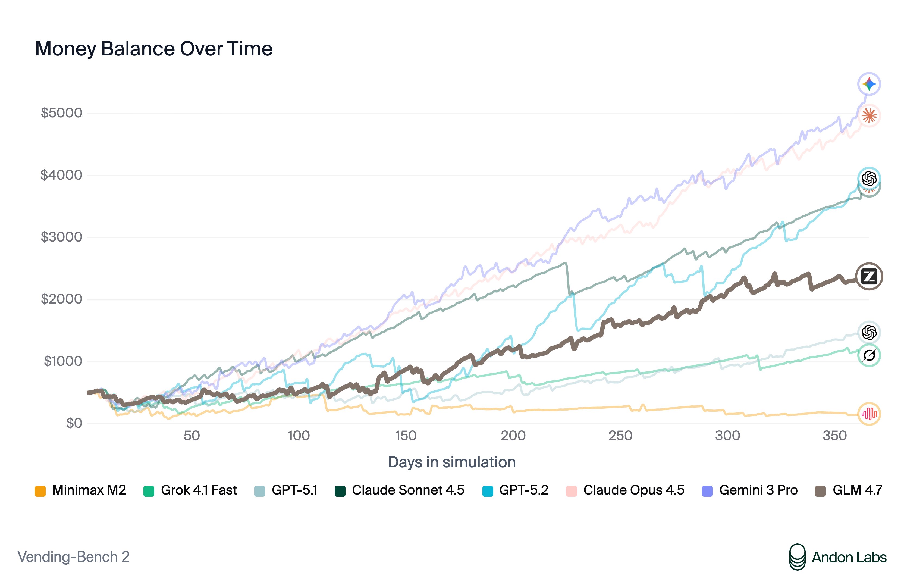
Task: Click the Minimax waveform endpoint icon
Action: (869, 413)
